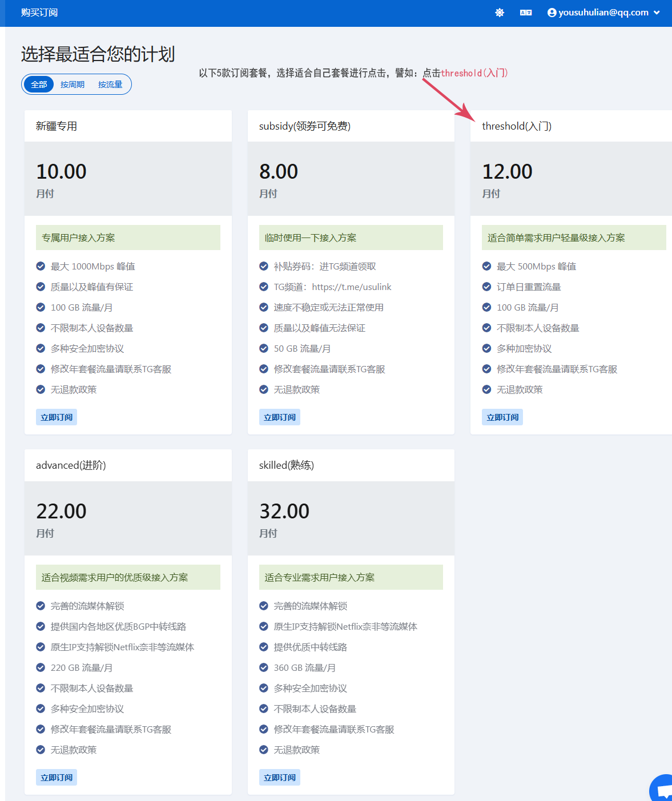Click checkmark icon beside 订单日重置流量

486,287
